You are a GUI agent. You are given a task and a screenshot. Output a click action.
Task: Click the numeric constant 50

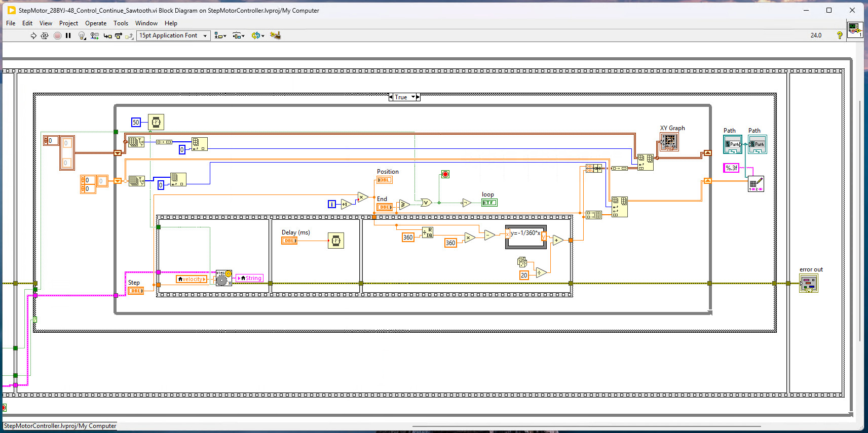click(x=136, y=122)
